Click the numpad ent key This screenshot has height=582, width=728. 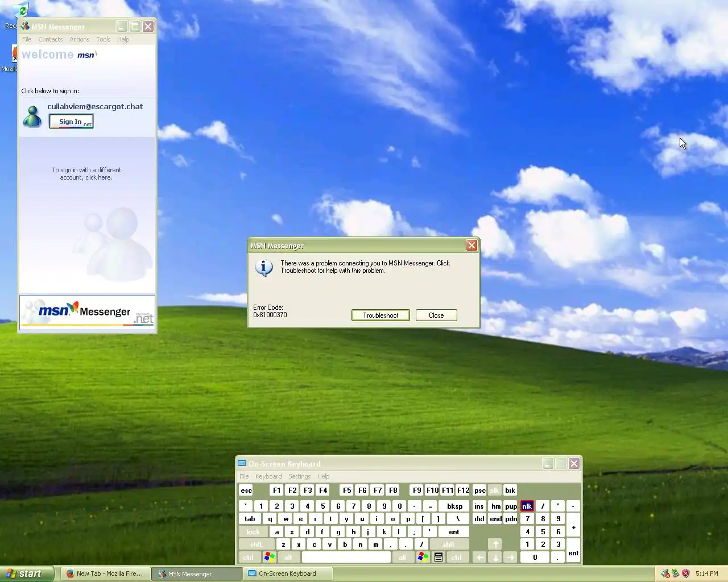coord(573,551)
